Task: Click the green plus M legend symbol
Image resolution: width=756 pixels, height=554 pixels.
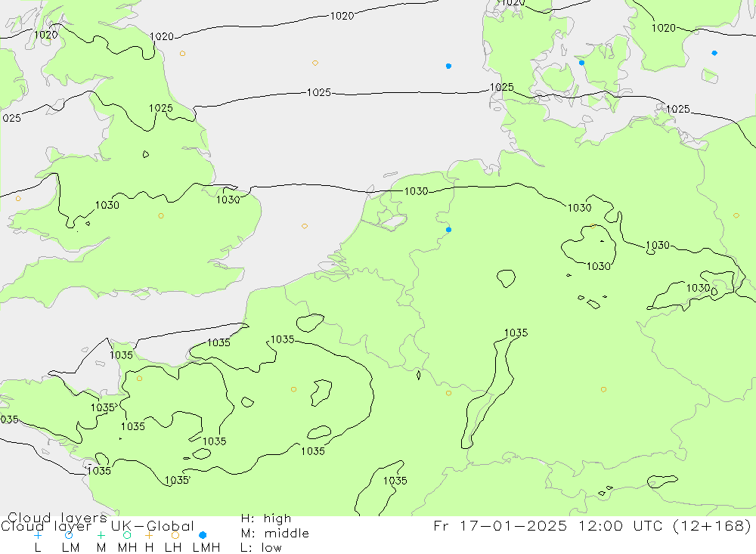Action: (101, 535)
